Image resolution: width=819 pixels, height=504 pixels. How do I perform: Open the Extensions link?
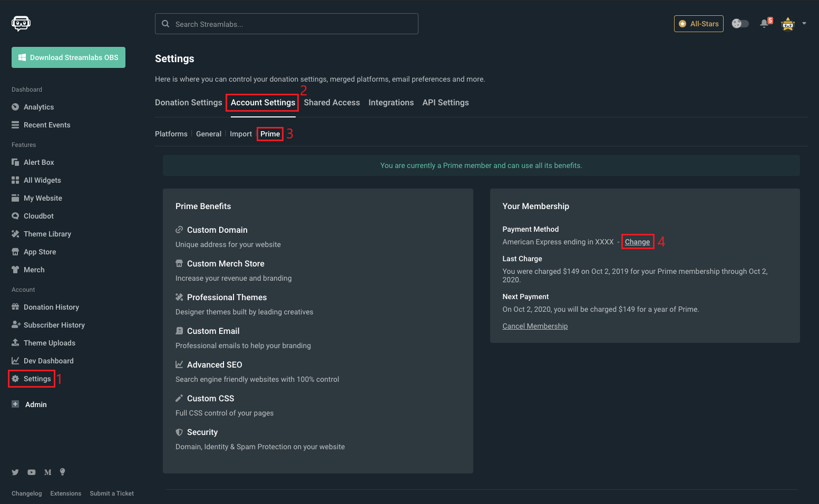(66, 493)
